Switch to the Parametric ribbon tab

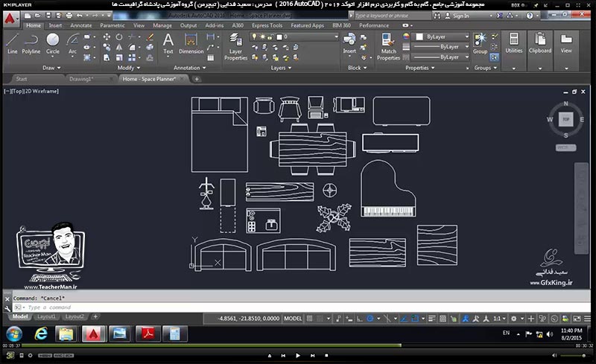(112, 25)
